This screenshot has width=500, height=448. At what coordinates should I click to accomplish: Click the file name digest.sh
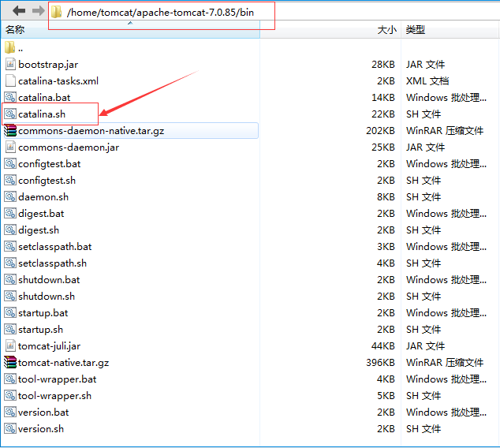click(39, 230)
